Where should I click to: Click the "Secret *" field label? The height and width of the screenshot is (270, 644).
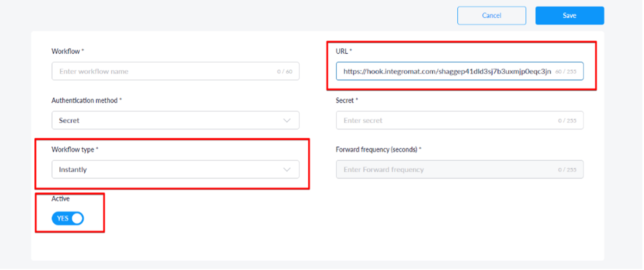347,100
